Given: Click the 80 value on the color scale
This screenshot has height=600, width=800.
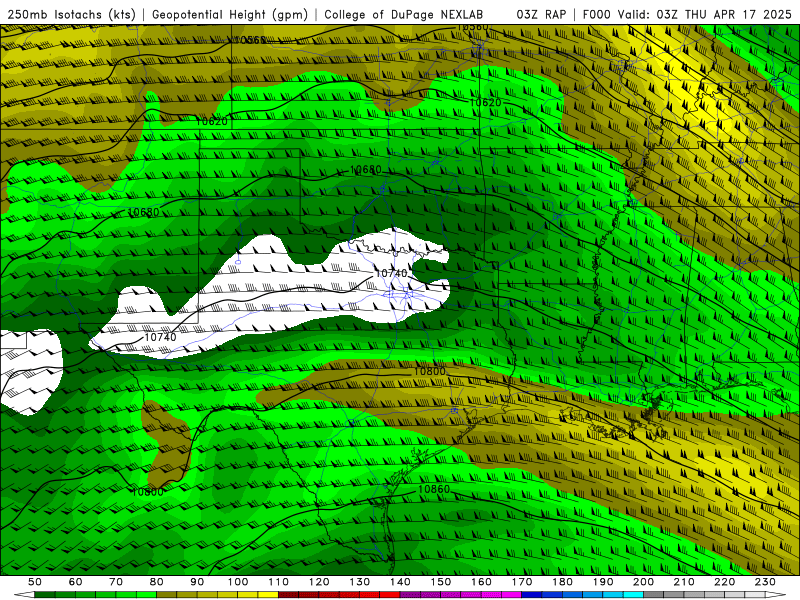Looking at the screenshot, I should 157,582.
